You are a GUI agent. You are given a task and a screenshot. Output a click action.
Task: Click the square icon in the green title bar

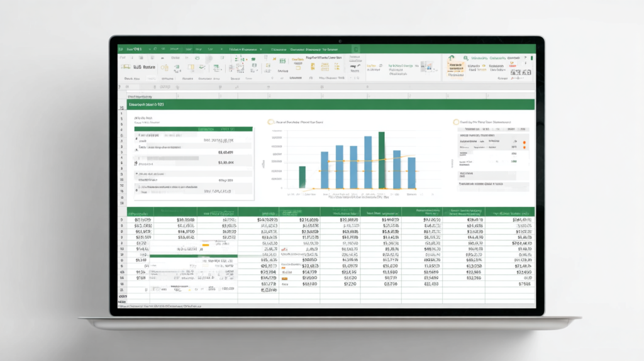coord(357,48)
